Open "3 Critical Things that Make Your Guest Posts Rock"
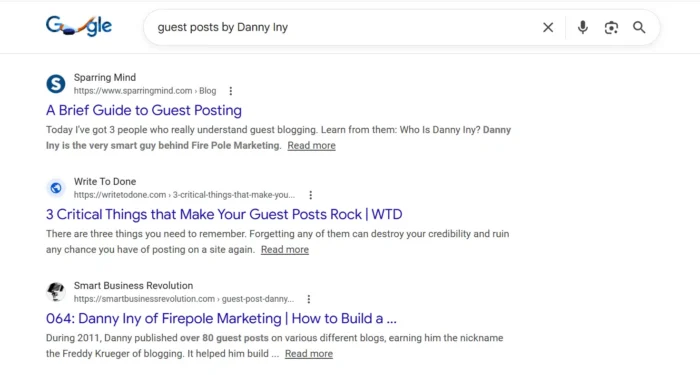This screenshot has height=375, width=700. 224,214
